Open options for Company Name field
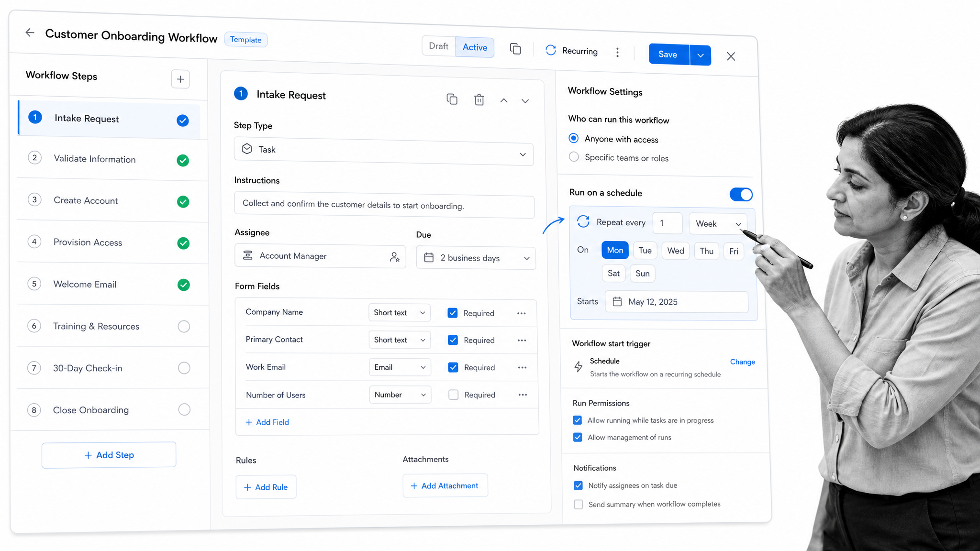The image size is (980, 551). [x=522, y=313]
